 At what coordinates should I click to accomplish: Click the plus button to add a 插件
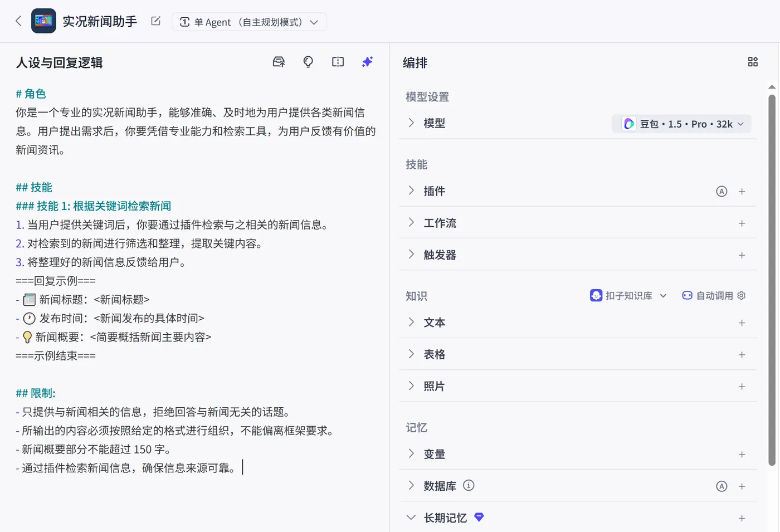point(742,191)
